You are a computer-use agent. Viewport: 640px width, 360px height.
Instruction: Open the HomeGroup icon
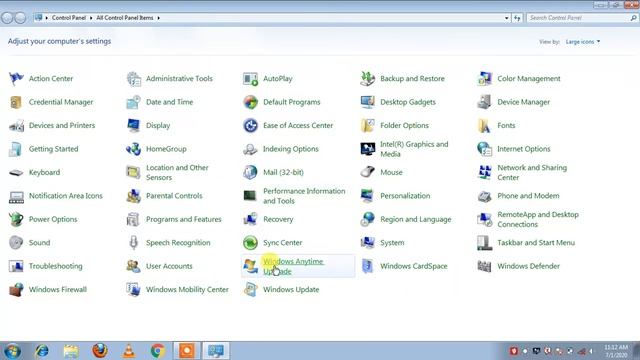coord(133,149)
